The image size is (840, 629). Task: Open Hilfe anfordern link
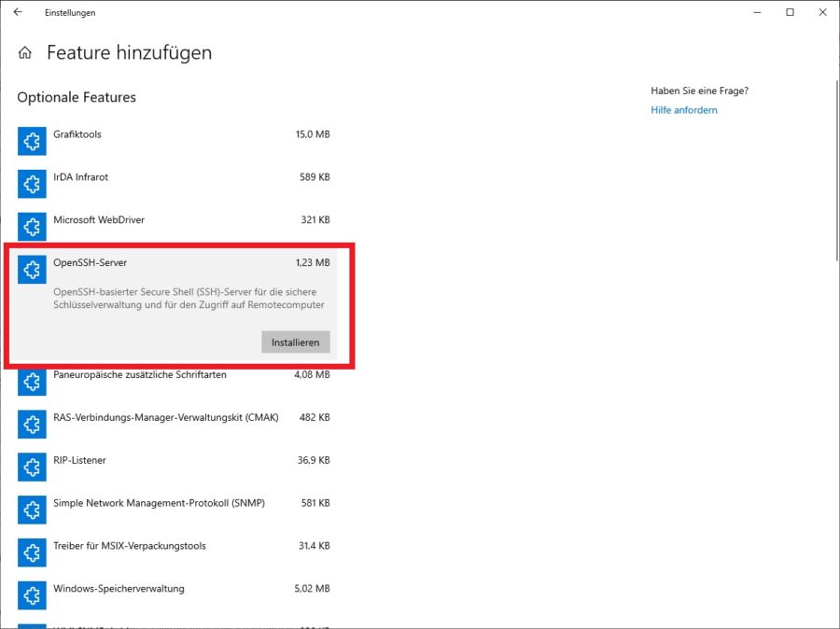683,109
